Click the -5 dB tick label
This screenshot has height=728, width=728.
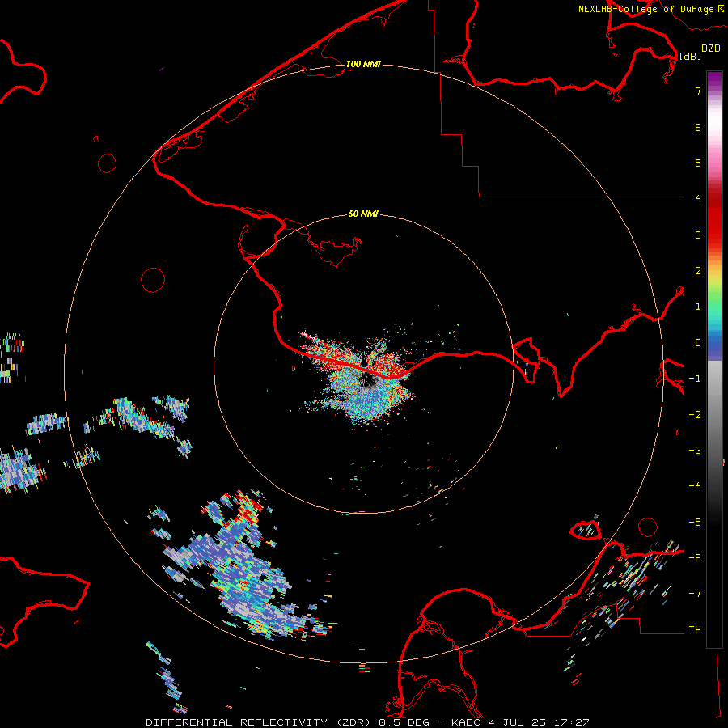click(x=695, y=523)
